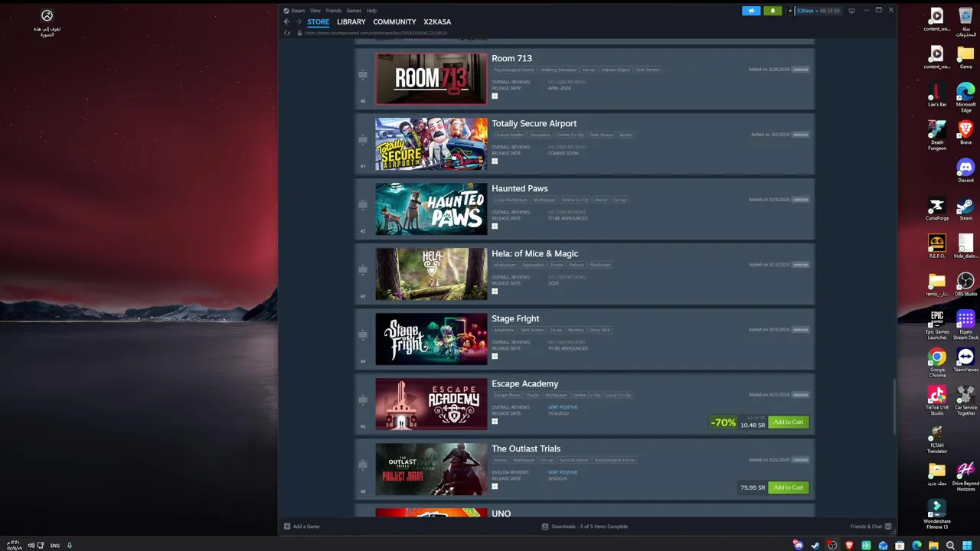Image resolution: width=980 pixels, height=551 pixels.
Task: Launch CurseForge from desktop
Action: coord(936,209)
